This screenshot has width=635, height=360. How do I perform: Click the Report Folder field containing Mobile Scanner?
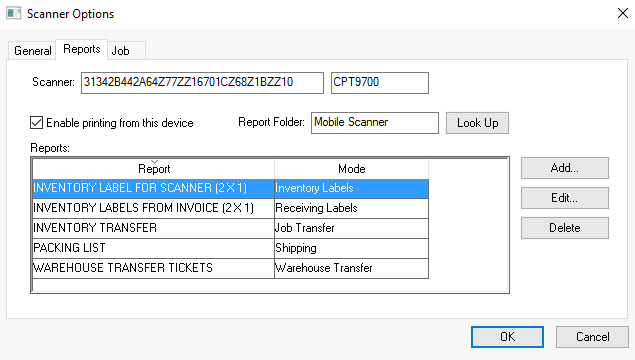(x=375, y=123)
